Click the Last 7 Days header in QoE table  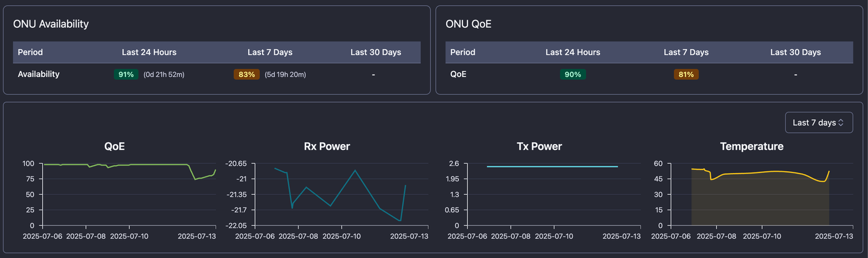tap(686, 52)
